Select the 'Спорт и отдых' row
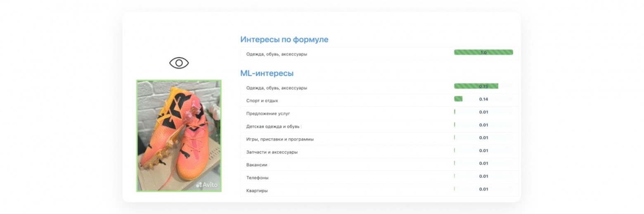Viewport: 644px width, 214px height. click(x=379, y=100)
